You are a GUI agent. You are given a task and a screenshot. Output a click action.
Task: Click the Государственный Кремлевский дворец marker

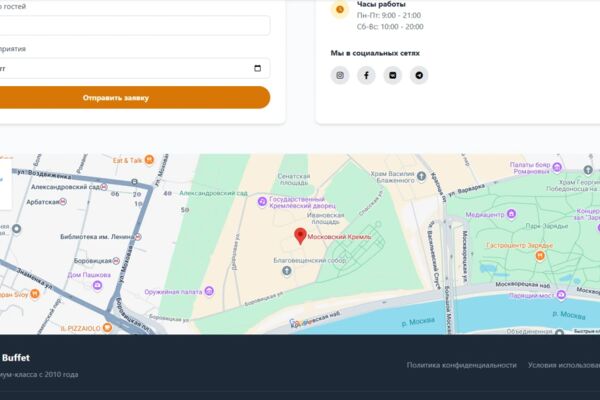coord(262,201)
